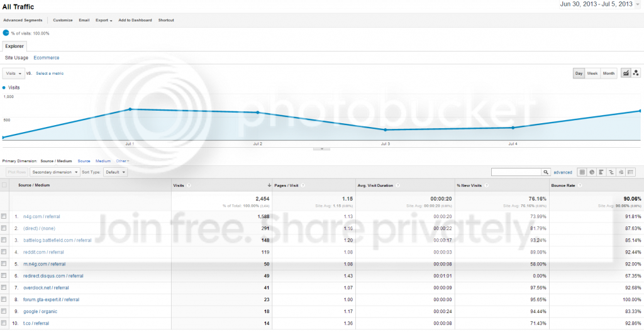Open help icon beside Pages / Visit header
The image size is (644, 332).
[x=303, y=185]
